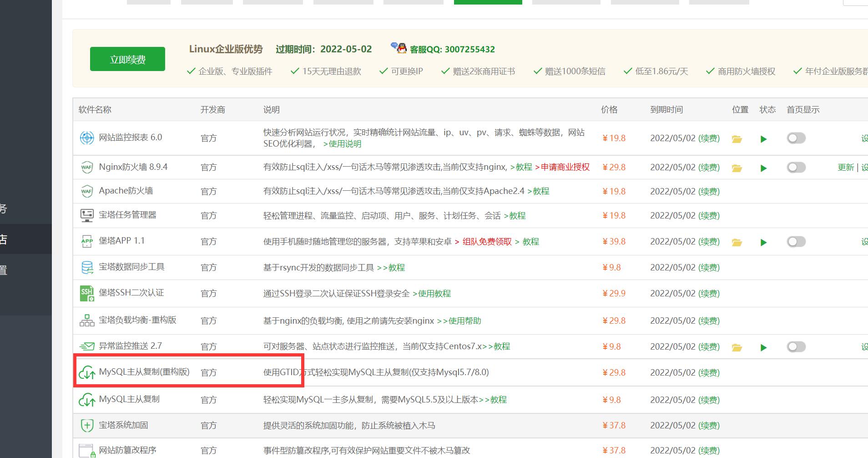Click the 宝塔数据同步工具 database icon
This screenshot has height=458, width=868.
[x=87, y=267]
